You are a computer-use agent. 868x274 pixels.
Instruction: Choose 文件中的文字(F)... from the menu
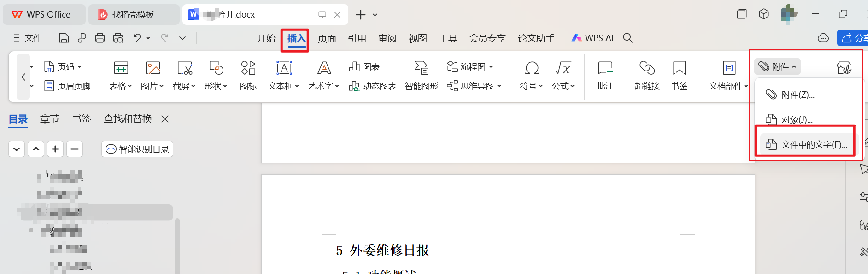coord(806,144)
